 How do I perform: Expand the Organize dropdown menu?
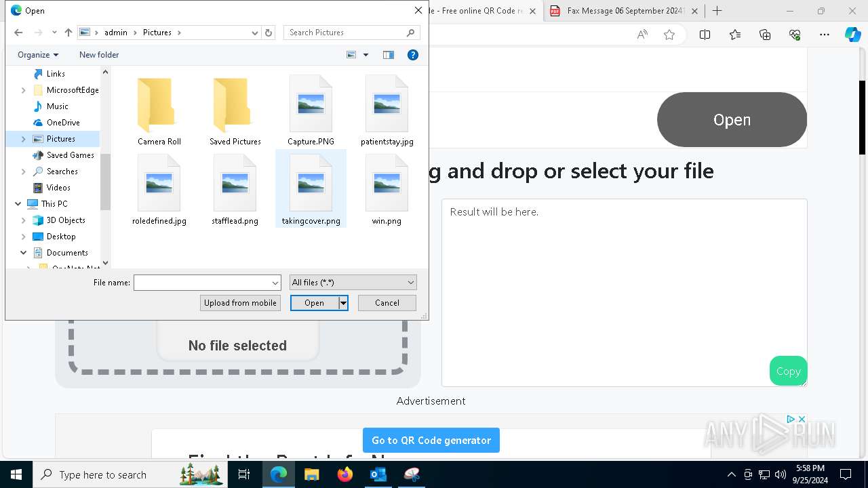(38, 55)
